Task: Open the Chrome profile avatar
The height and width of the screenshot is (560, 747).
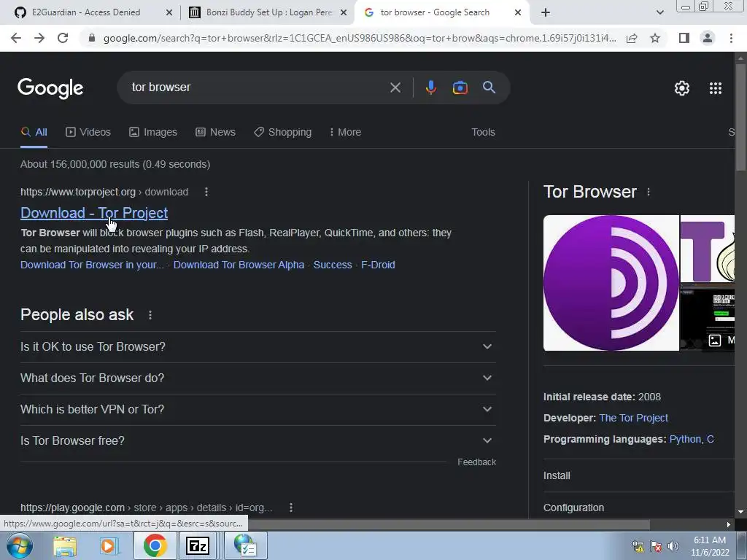Action: [708, 38]
